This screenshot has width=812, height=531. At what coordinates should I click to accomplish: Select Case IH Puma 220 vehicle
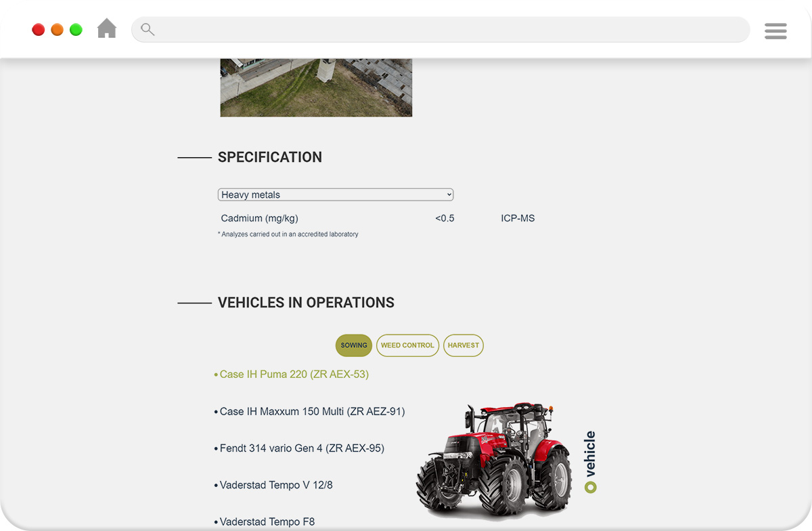click(294, 374)
